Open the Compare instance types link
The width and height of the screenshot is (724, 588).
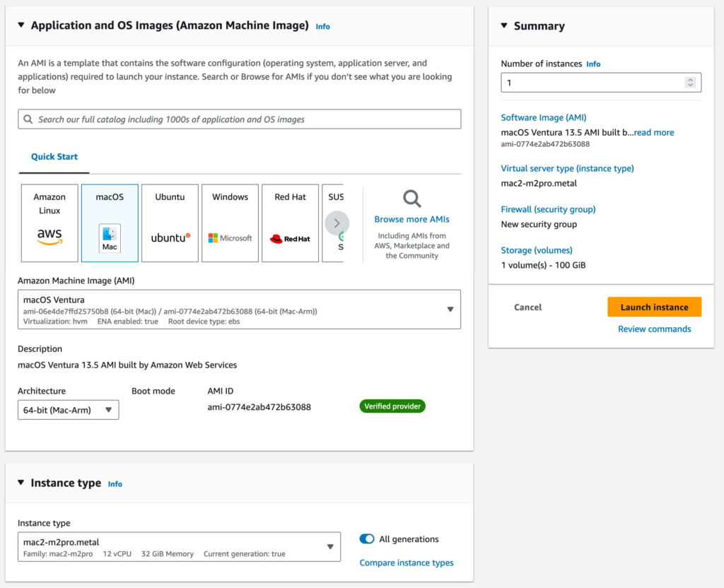[407, 563]
